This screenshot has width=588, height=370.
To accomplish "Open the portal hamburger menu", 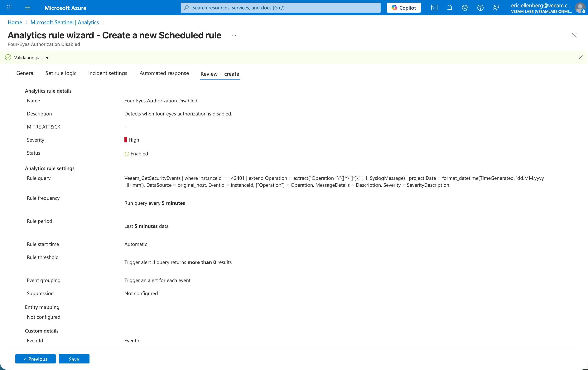I will (28, 7).
